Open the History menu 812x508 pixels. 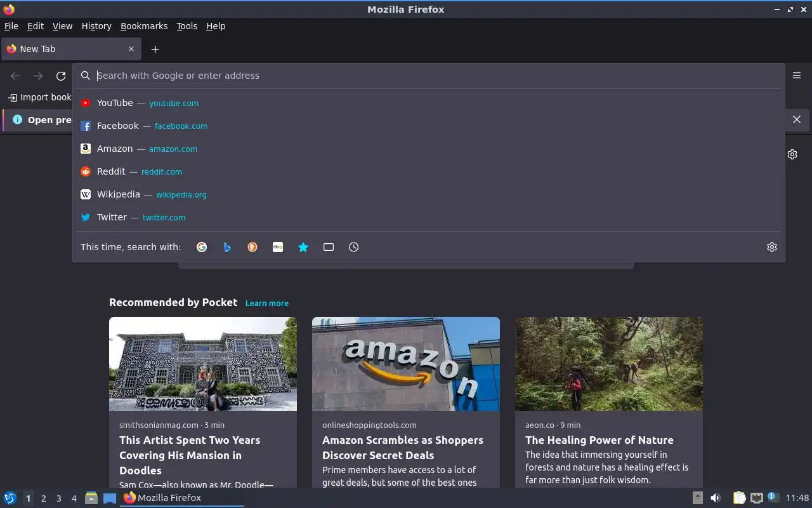point(96,26)
